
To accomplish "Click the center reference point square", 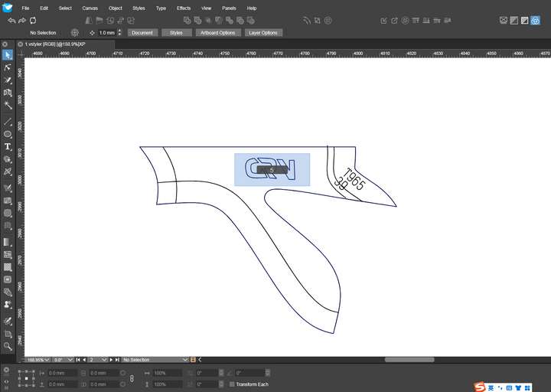I will (x=26, y=378).
